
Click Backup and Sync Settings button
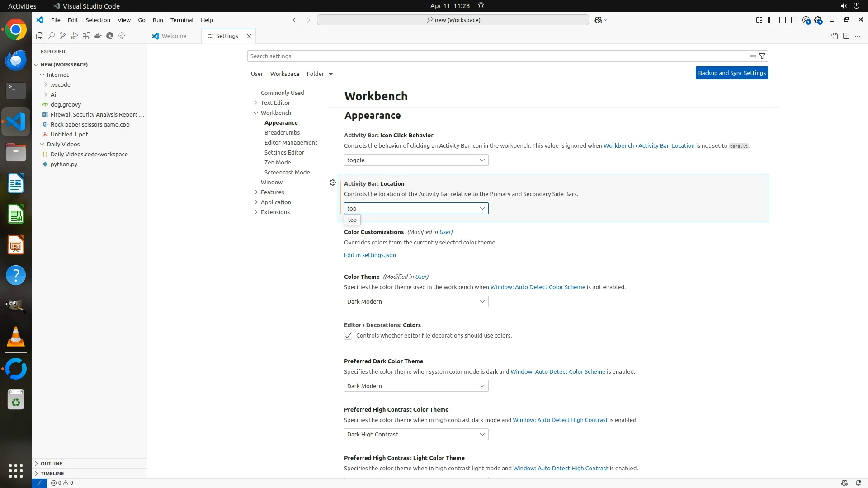pos(731,73)
